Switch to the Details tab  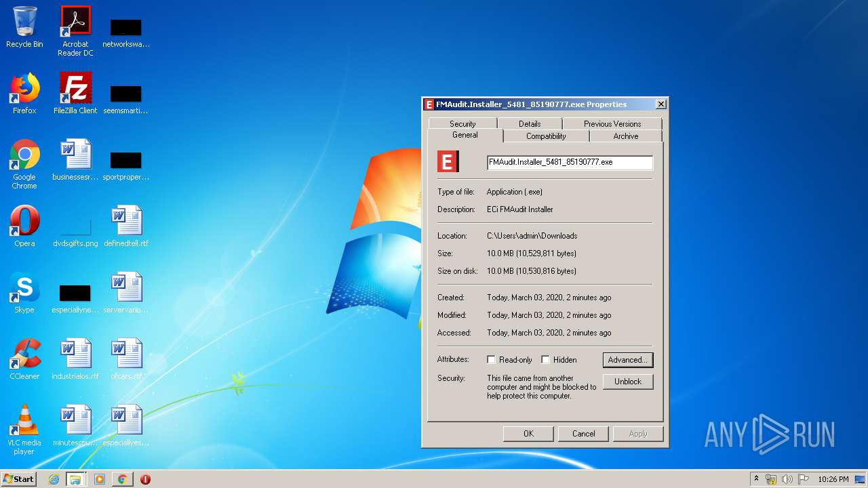(x=530, y=123)
